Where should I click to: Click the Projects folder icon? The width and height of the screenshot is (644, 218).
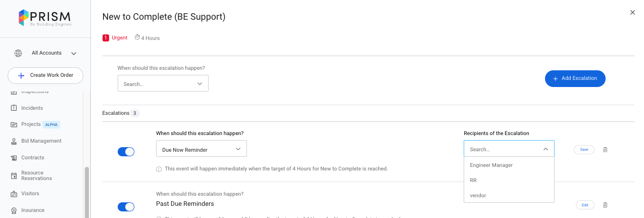click(14, 124)
